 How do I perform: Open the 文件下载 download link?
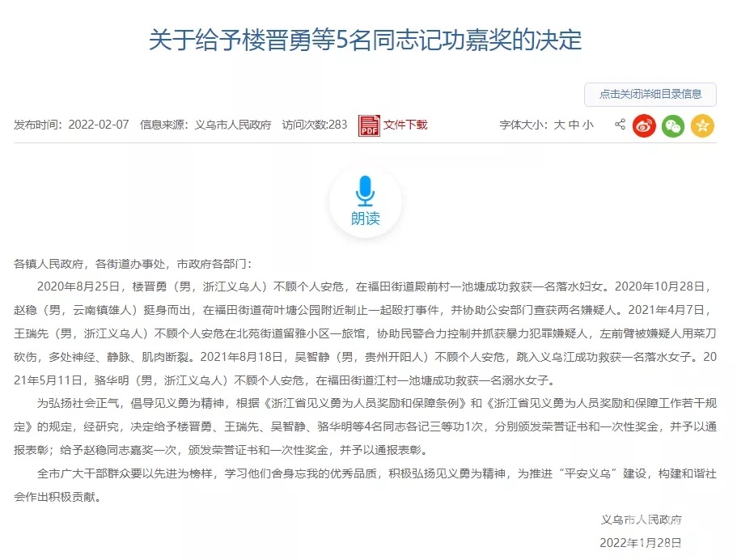(405, 125)
